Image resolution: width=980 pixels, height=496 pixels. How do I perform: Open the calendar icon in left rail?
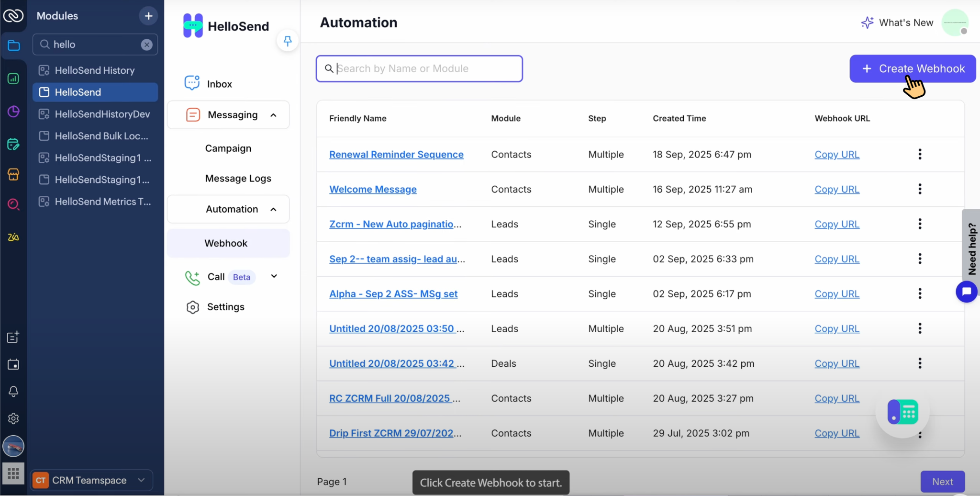pyautogui.click(x=13, y=364)
